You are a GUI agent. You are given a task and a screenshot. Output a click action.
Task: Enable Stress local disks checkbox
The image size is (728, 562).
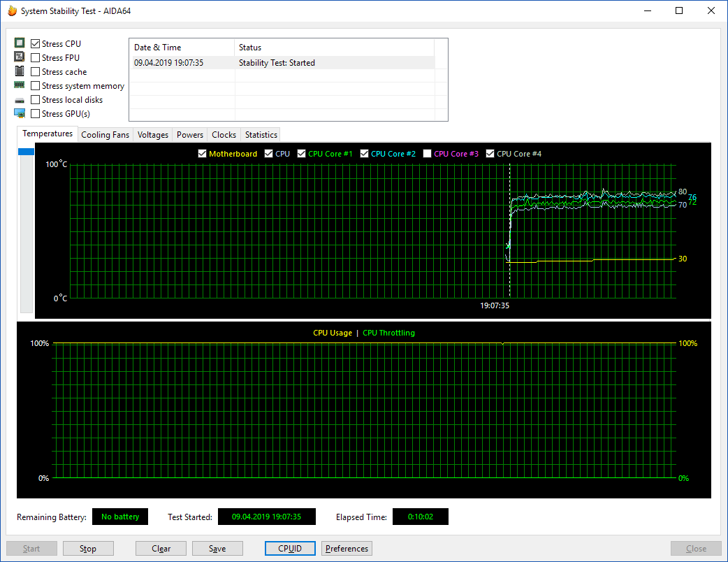tap(36, 99)
